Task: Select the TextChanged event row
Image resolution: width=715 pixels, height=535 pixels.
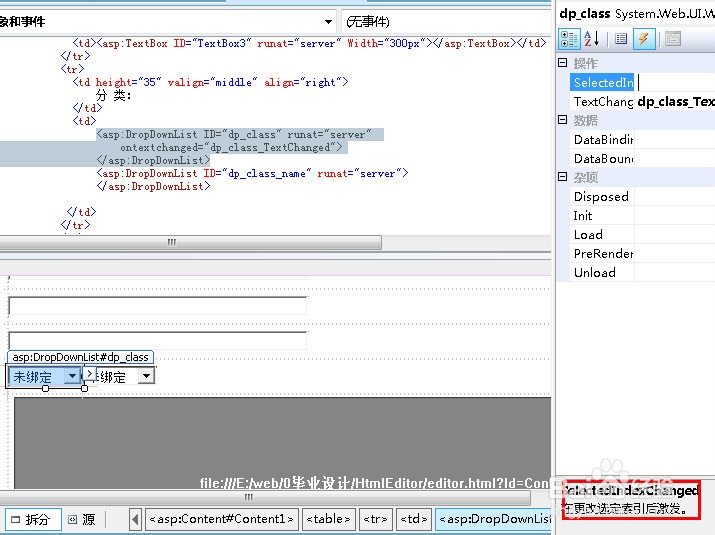Action: click(602, 102)
